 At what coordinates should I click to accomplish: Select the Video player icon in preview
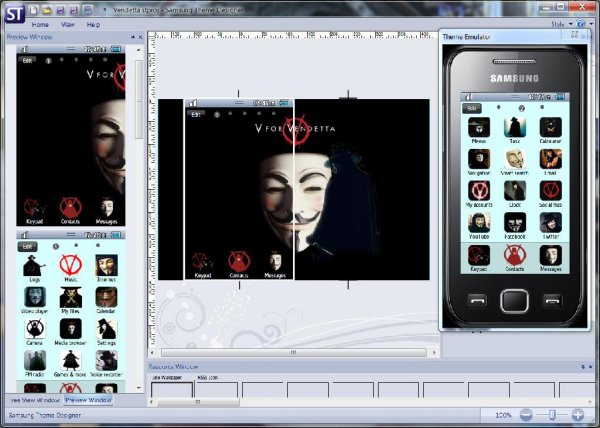coord(34,300)
